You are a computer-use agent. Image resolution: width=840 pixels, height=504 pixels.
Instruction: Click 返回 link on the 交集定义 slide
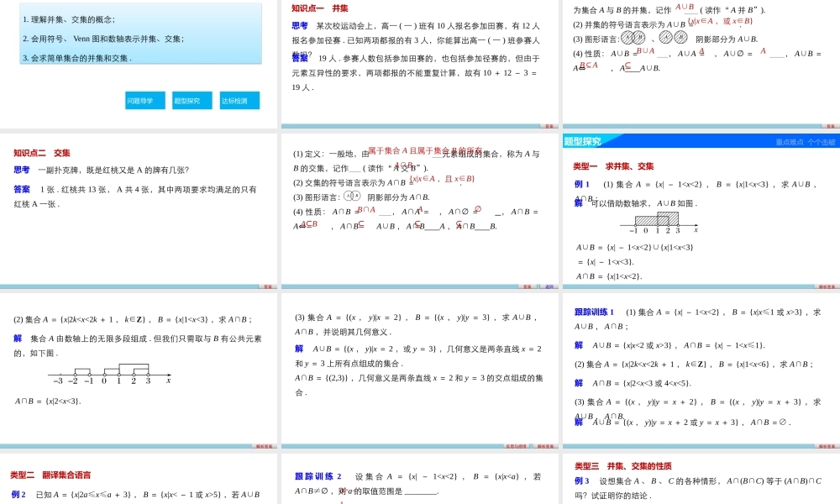tap(549, 285)
